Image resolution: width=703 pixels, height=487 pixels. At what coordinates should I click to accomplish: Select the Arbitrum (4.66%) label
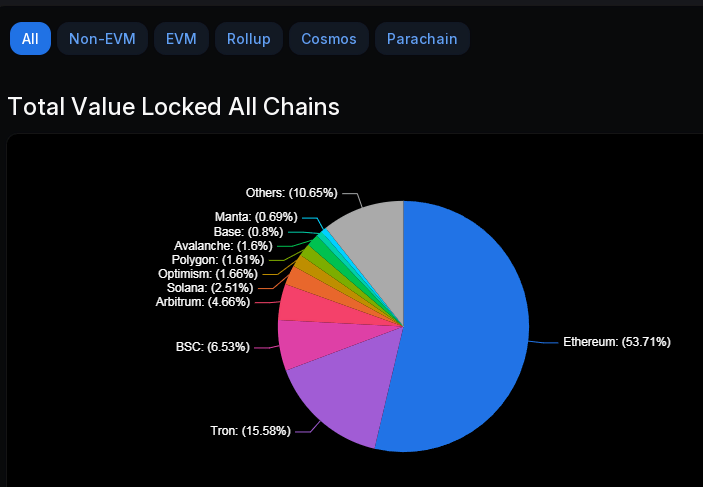click(203, 301)
